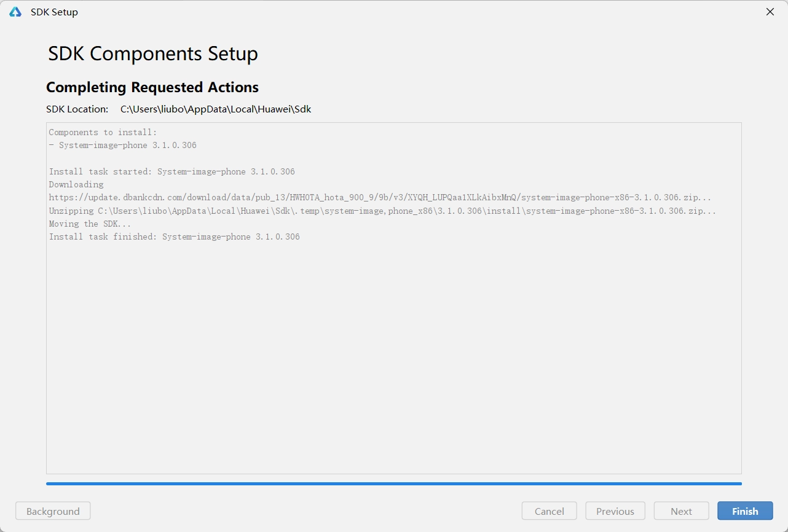The image size is (788, 532).
Task: Click the DevEco Studio icon in title bar
Action: click(x=15, y=12)
